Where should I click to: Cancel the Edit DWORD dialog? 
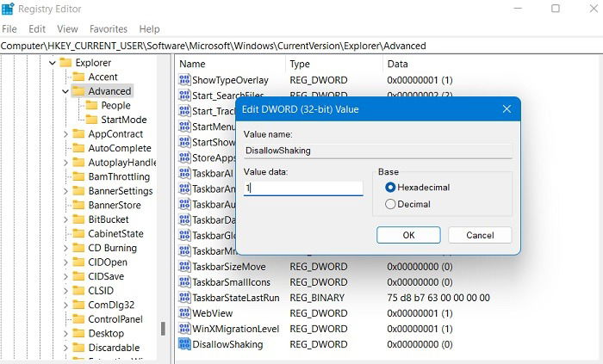pos(480,235)
